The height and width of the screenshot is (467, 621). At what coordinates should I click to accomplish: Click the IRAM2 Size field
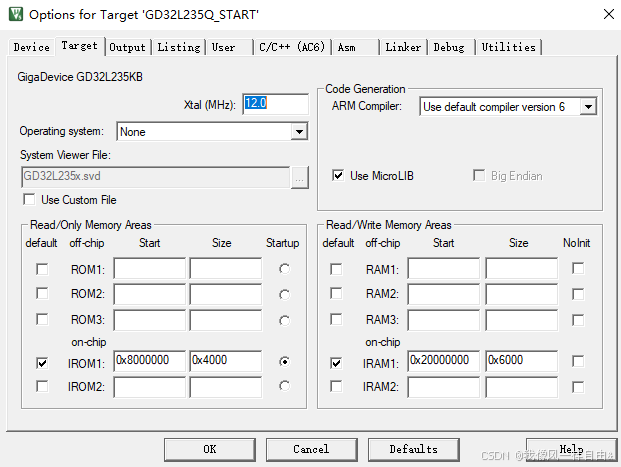click(x=522, y=387)
